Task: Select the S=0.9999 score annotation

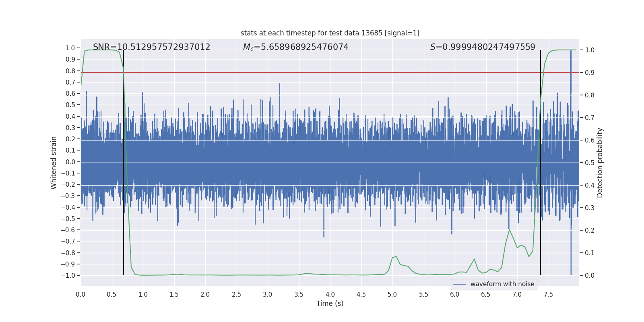Action: pos(483,47)
